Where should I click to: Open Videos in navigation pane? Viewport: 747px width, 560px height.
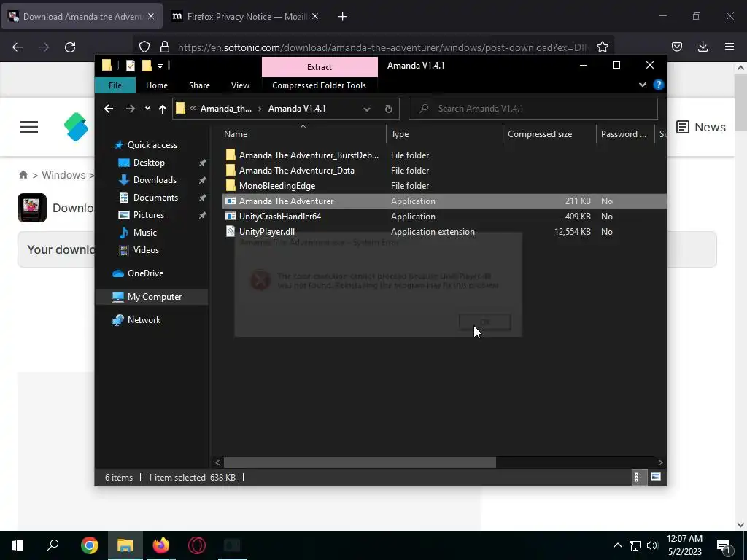coord(146,250)
